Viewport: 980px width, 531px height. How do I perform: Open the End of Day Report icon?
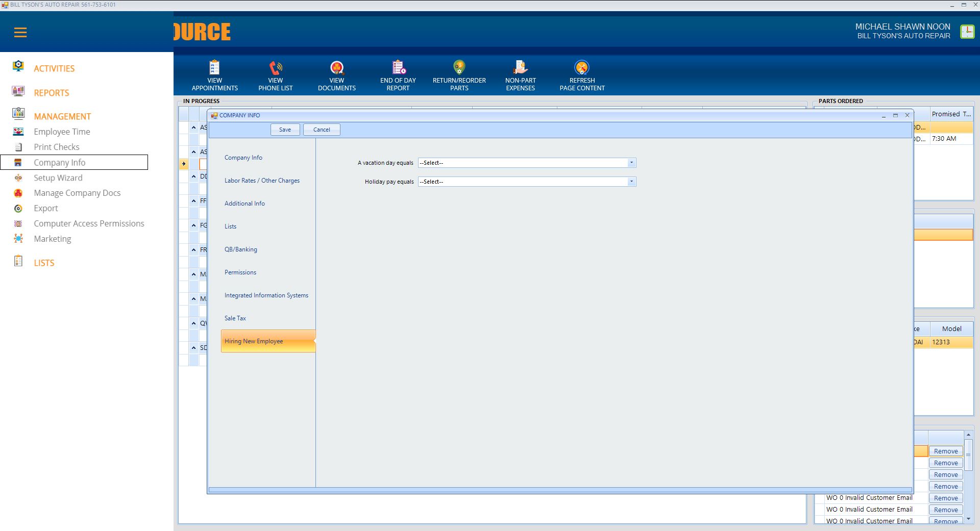(398, 68)
